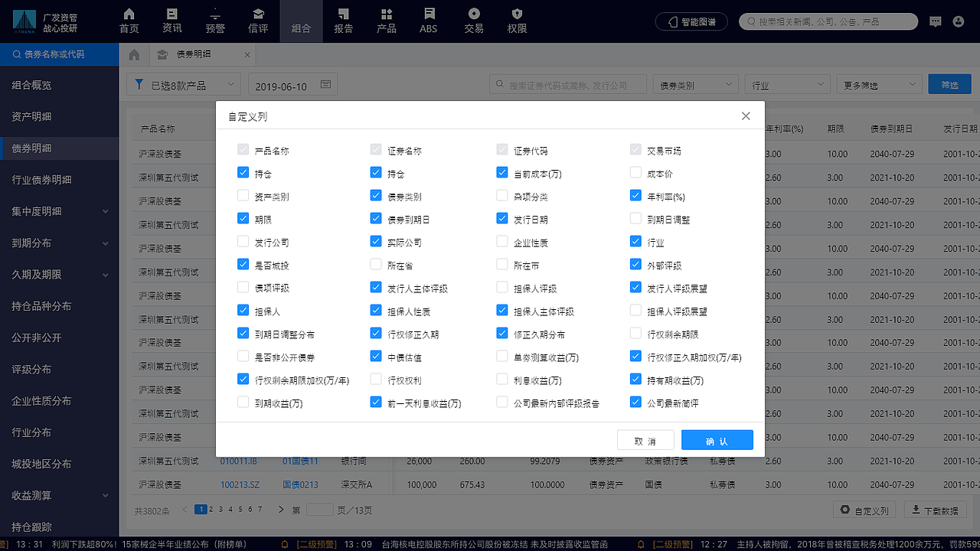This screenshot has width=980, height=551.
Task: Uncheck the 中债估值 checkbox
Action: coord(375,356)
